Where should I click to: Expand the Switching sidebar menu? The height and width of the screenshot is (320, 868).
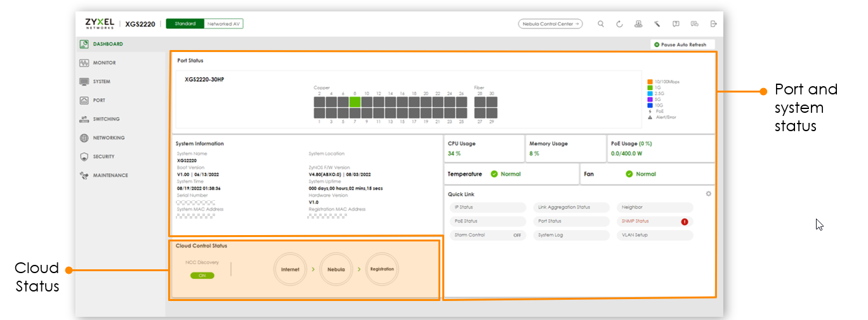click(x=106, y=119)
